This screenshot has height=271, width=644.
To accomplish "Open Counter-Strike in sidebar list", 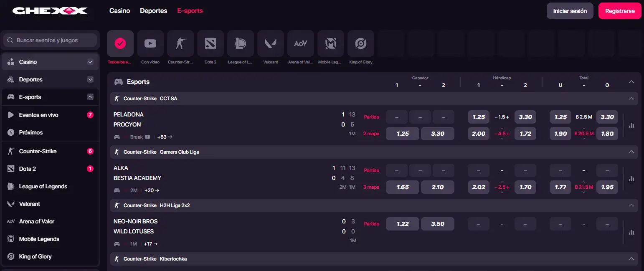I will click(x=50, y=151).
